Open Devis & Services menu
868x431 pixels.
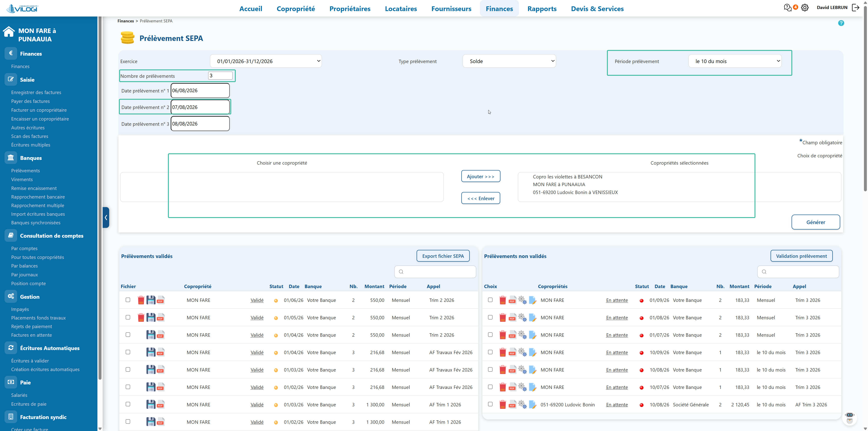(x=597, y=8)
